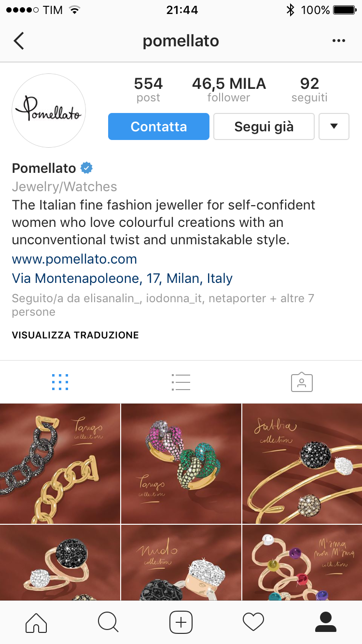The width and height of the screenshot is (362, 644).
Task: Open www.pomellato.com link
Action: (74, 259)
